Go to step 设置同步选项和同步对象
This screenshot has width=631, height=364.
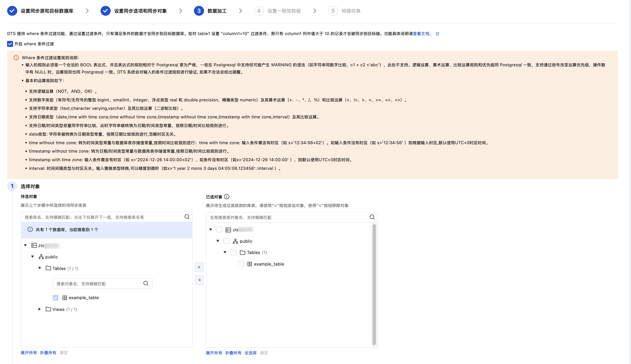[140, 11]
